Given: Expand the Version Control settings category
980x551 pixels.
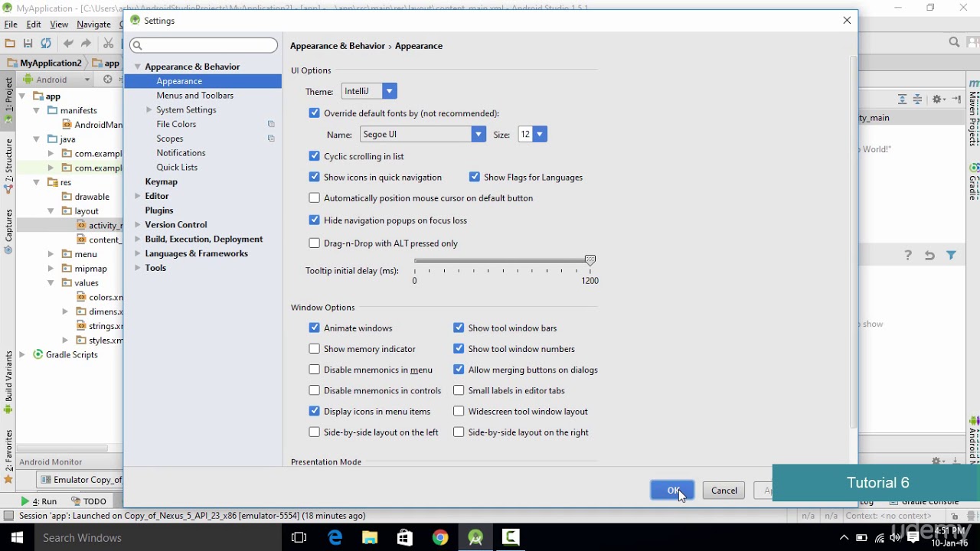Looking at the screenshot, I should pos(138,225).
